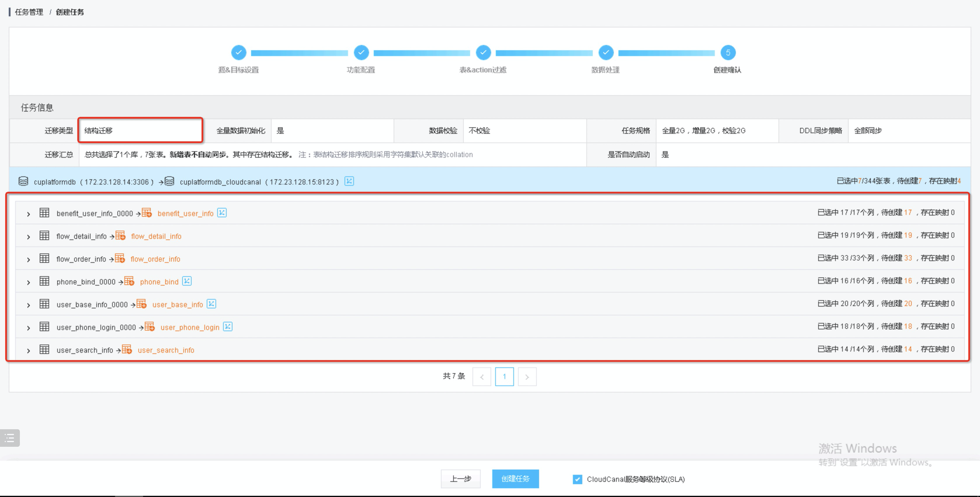980x497 pixels.
Task: Click mapping icon beside user_base_info target table
Action: 211,304
